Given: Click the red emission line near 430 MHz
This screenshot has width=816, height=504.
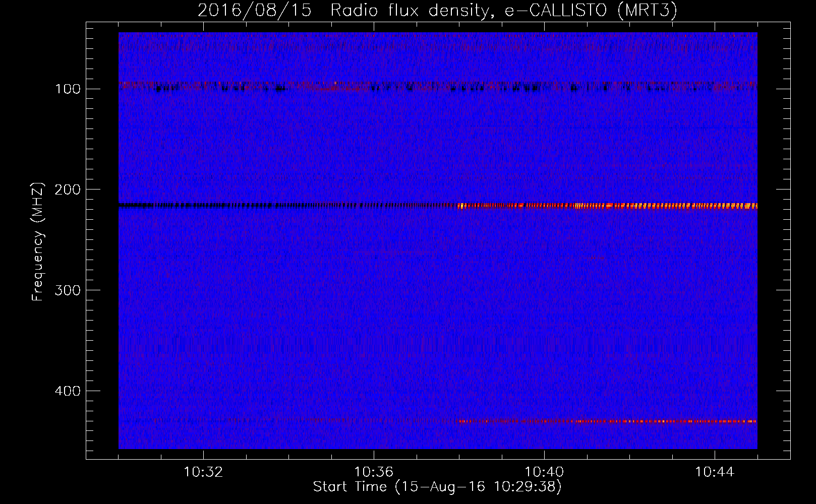Looking at the screenshot, I should [x=608, y=421].
